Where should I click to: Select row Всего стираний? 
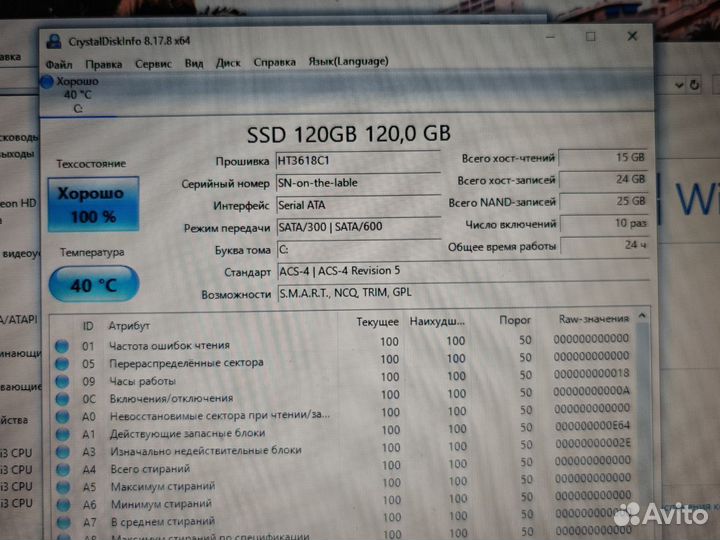(343, 465)
